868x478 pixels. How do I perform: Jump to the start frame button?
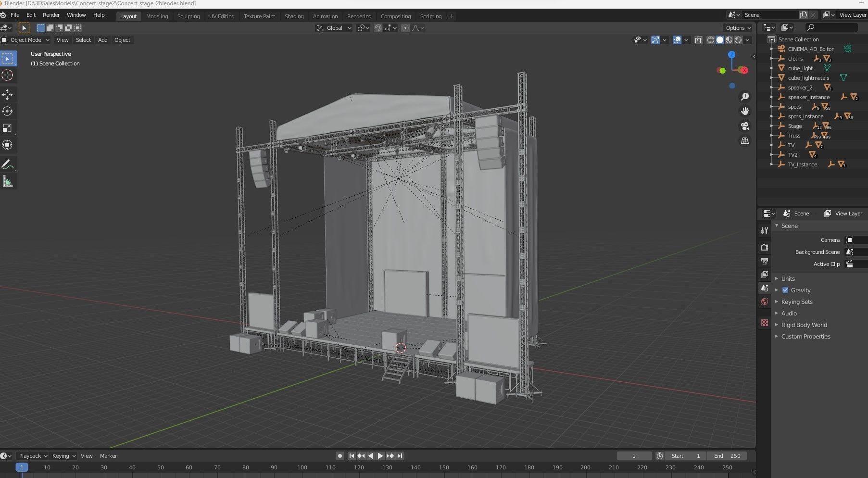point(352,456)
